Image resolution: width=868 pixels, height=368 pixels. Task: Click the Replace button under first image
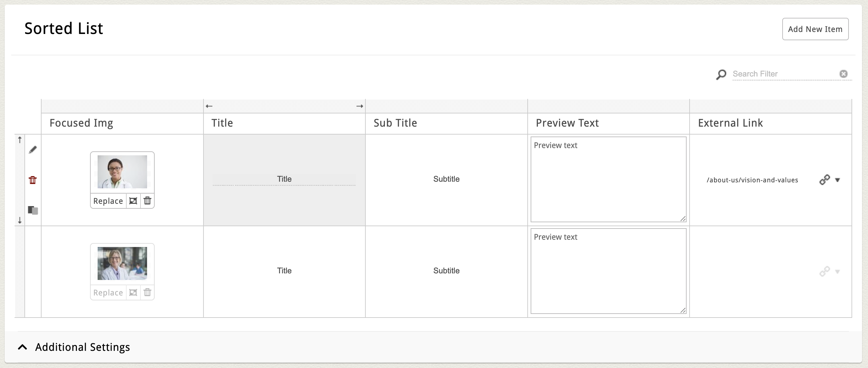point(108,201)
